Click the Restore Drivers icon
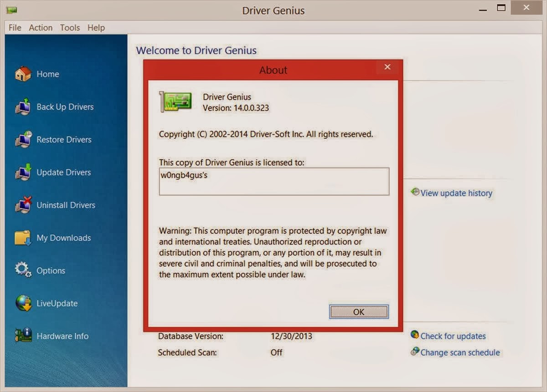 click(23, 139)
